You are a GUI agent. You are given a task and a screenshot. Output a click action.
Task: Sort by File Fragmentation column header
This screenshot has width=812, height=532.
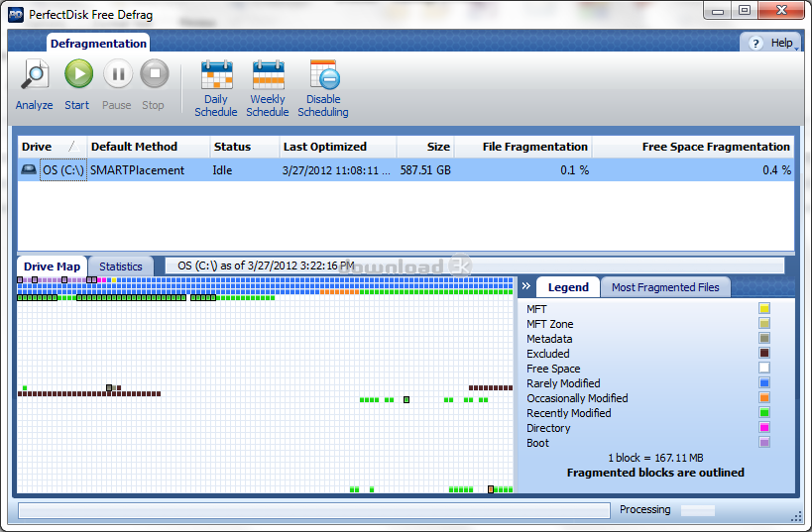coord(523,147)
